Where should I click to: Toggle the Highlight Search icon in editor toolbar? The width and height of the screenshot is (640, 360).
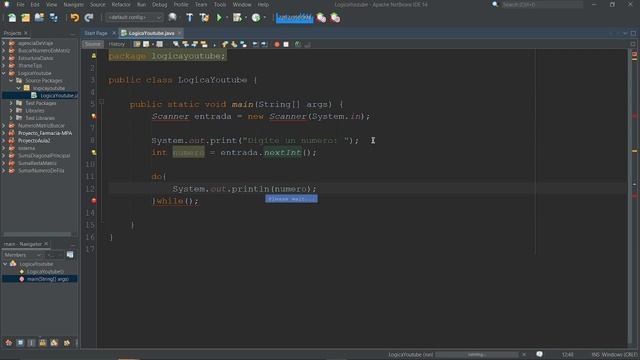(204, 44)
